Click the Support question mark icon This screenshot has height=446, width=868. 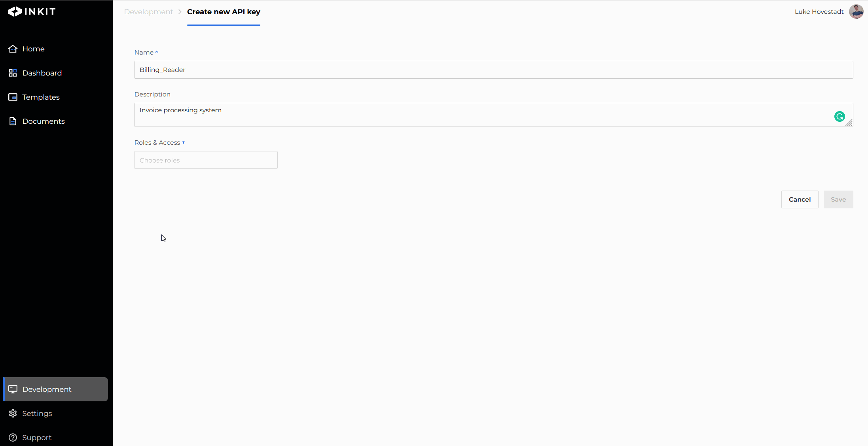pos(13,437)
